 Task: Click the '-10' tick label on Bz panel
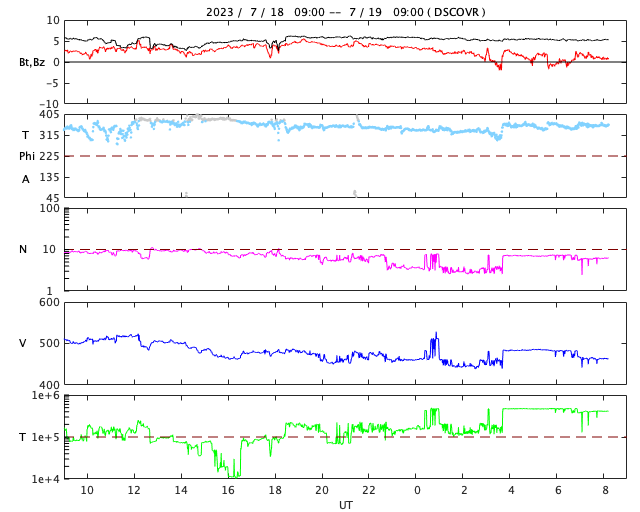pyautogui.click(x=51, y=104)
